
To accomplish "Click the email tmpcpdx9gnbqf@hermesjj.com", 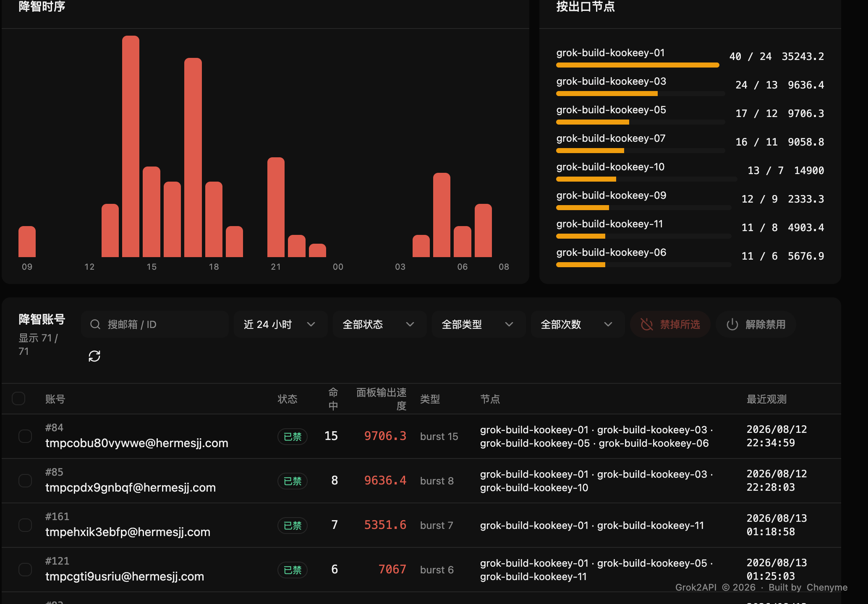I will [131, 487].
